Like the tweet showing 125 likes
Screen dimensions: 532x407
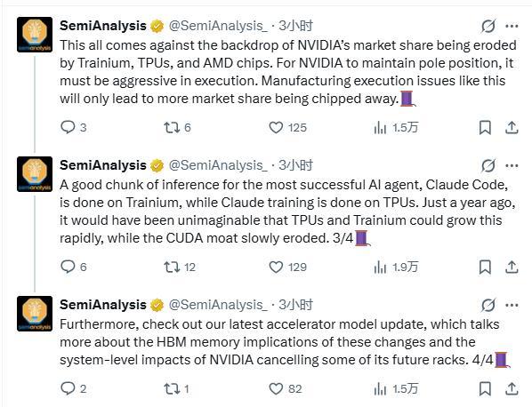click(x=287, y=127)
